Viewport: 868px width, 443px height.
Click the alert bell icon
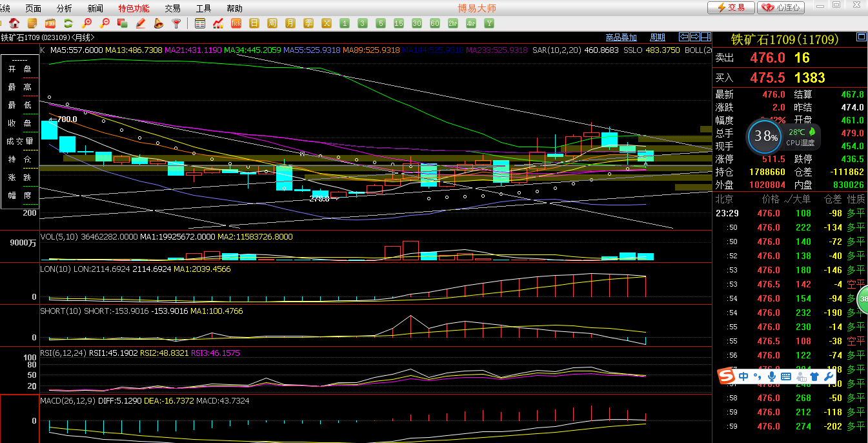pyautogui.click(x=159, y=23)
